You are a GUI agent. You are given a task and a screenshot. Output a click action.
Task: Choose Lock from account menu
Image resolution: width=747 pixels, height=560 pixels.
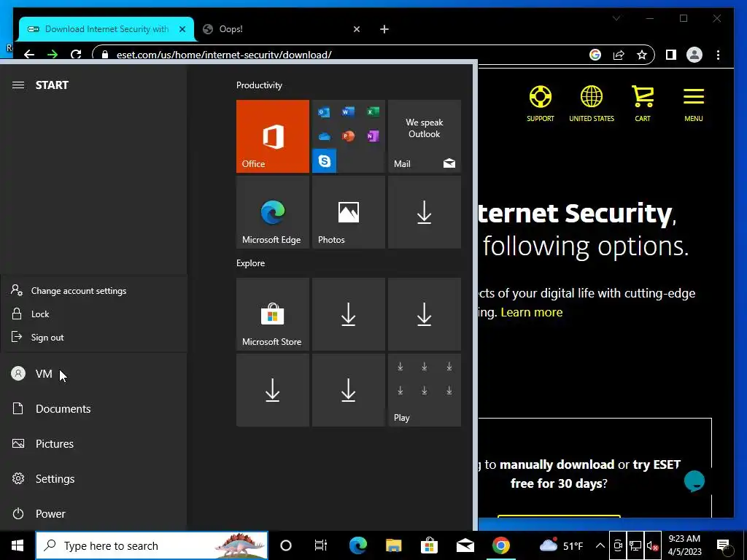93,314
